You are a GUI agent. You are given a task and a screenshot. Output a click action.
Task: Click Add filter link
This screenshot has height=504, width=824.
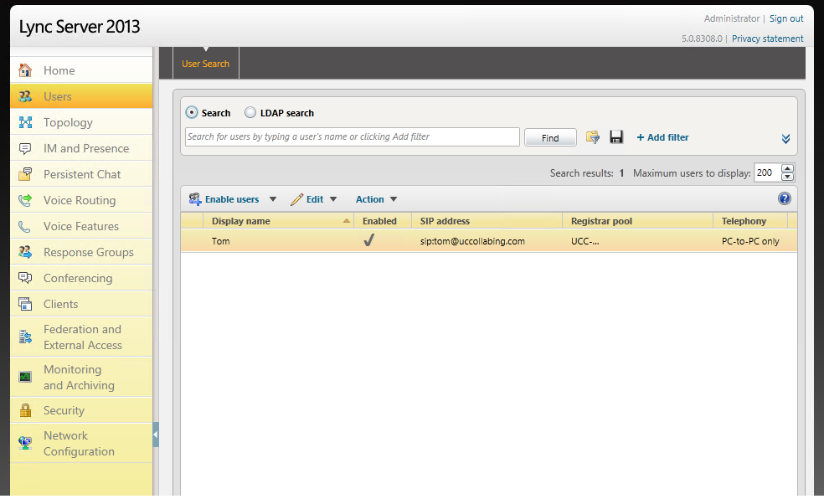(x=662, y=137)
